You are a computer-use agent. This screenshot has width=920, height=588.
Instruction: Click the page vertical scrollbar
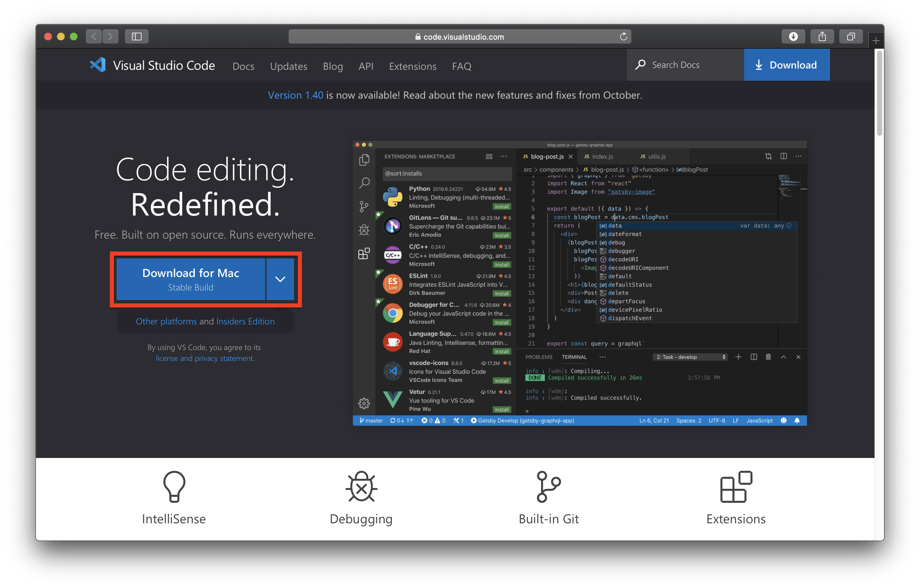(879, 94)
